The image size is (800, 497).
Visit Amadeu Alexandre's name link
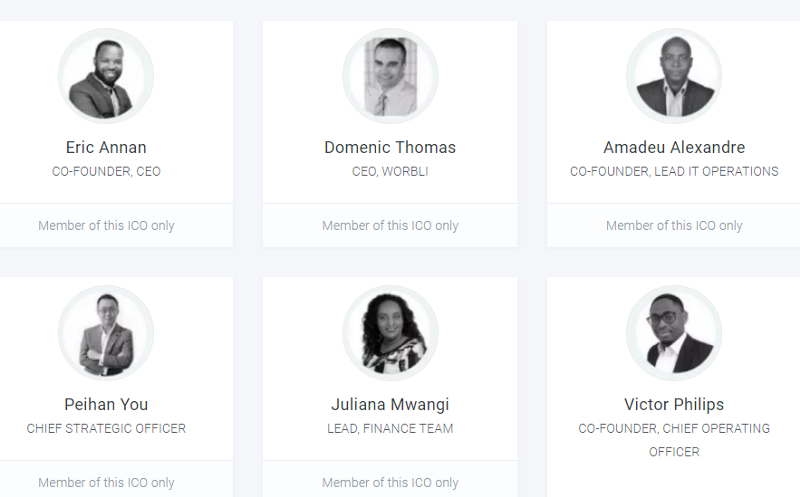coord(674,147)
